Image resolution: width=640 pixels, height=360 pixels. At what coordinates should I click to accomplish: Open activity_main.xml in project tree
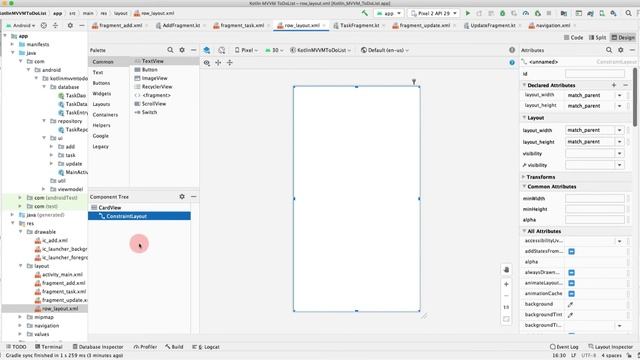pyautogui.click(x=62, y=274)
